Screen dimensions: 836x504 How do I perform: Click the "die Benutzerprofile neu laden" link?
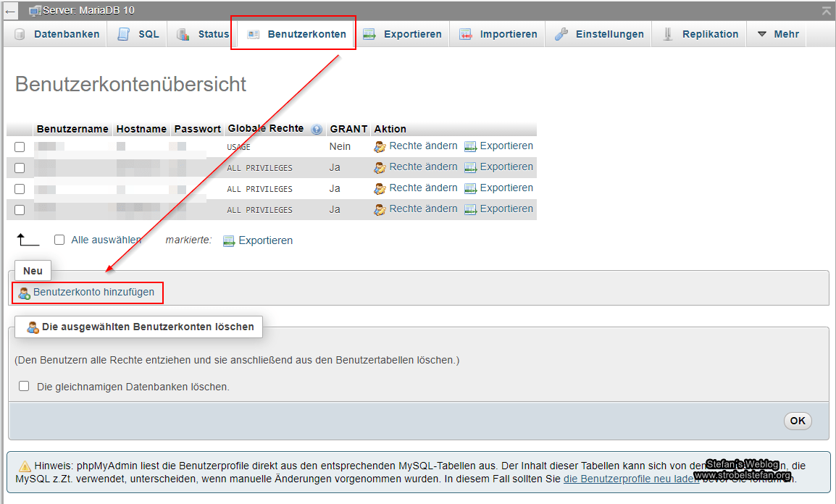pos(630,479)
